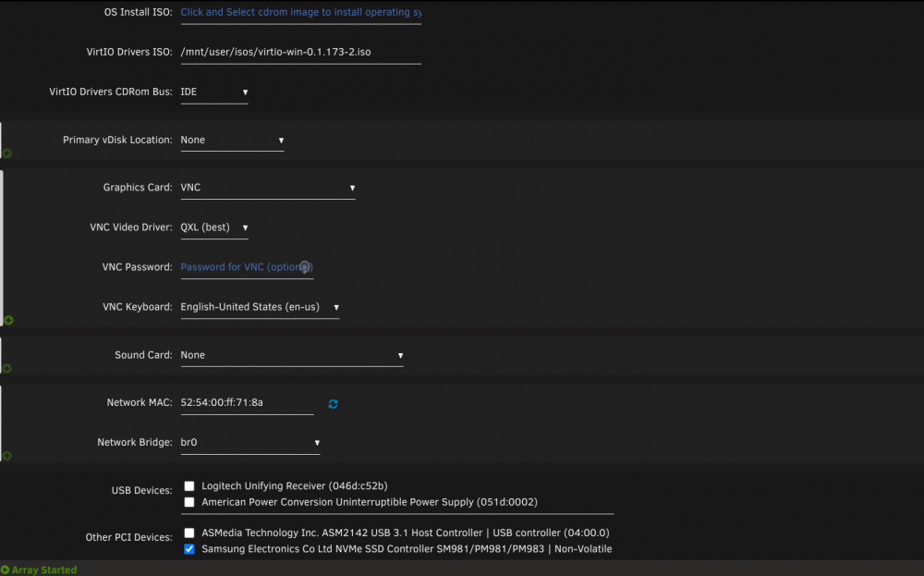The image size is (924, 576).
Task: Open the Sound Card dropdown
Action: [292, 356]
